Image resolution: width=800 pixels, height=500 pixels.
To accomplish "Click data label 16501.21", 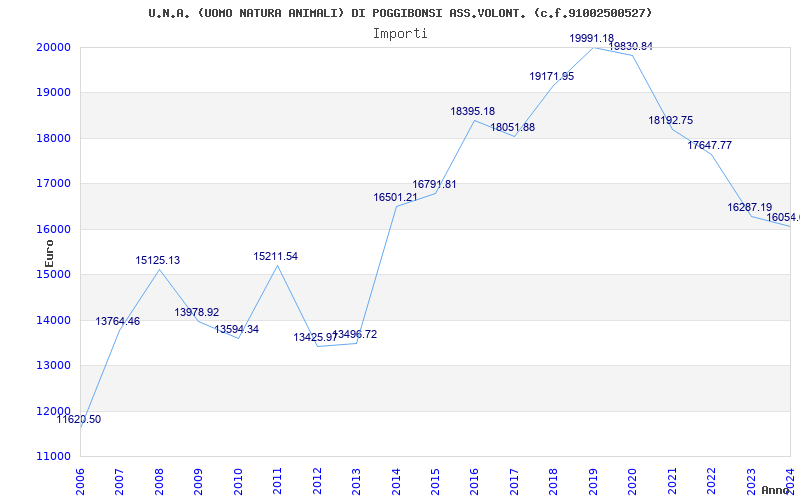I will [x=395, y=197].
